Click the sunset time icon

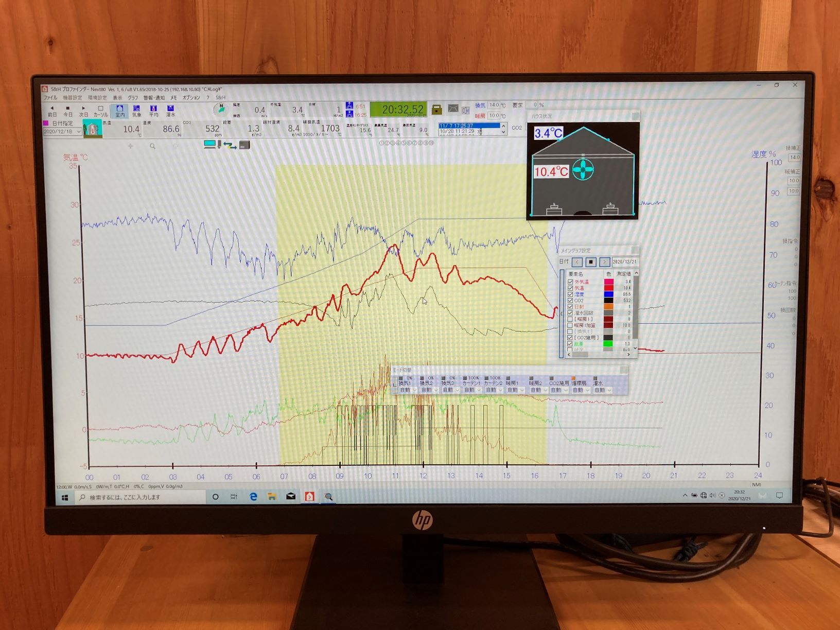[x=349, y=115]
